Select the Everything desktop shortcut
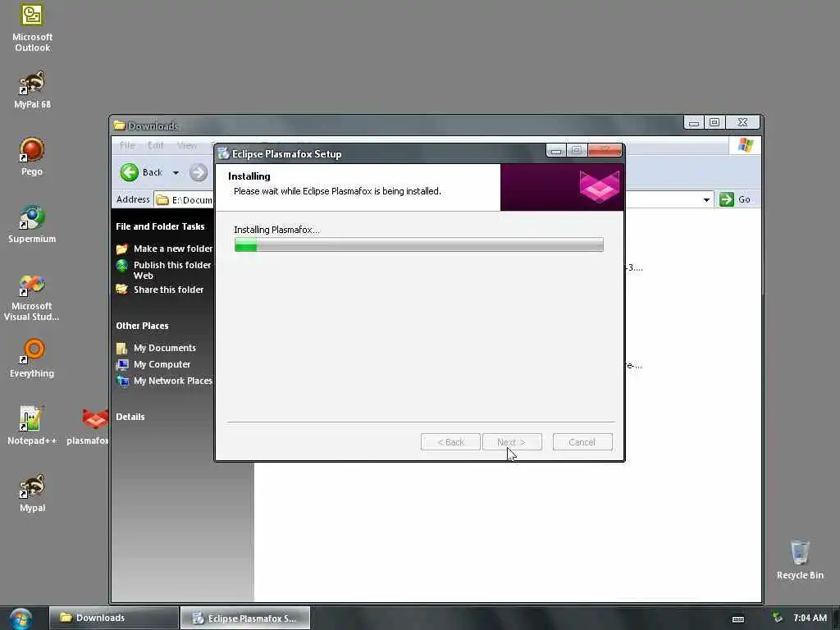This screenshot has width=840, height=630. pos(32,358)
